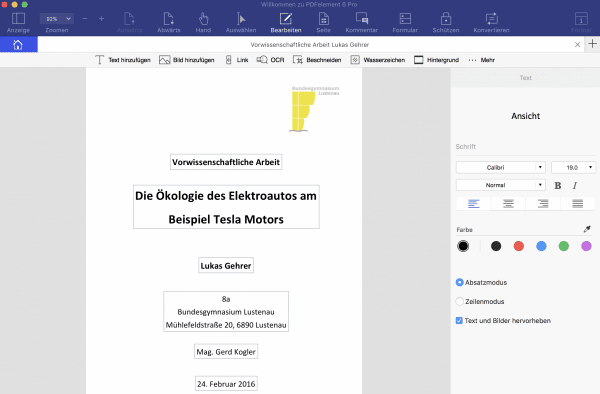Select the yellow Bundesgymnasium logo image
This screenshot has width=600, height=394.
[315, 109]
